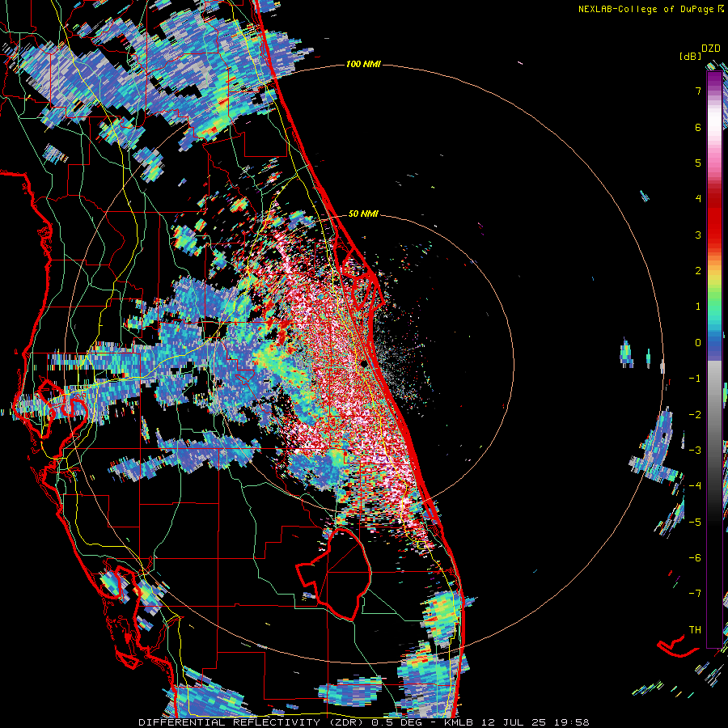Click the color scale value -6
Viewport: 728px width, 728px height.
tap(695, 558)
